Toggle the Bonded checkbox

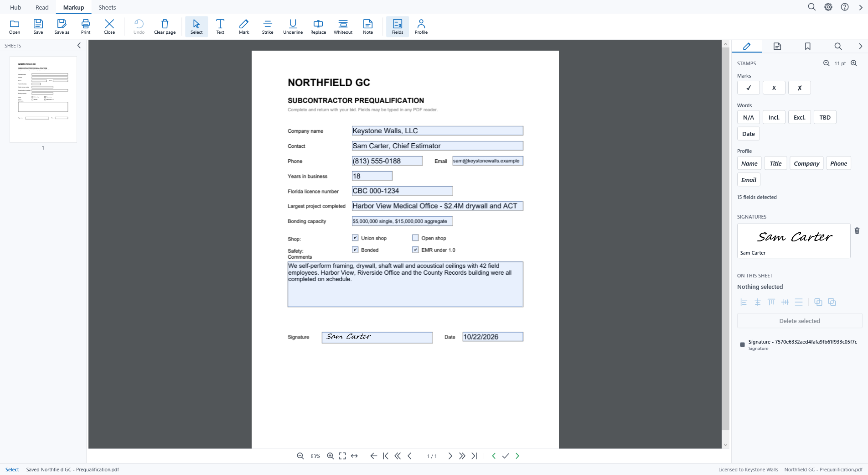(355, 250)
